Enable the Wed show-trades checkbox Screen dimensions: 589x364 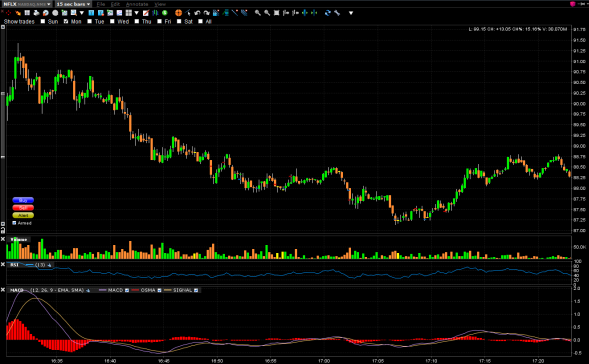[112, 21]
